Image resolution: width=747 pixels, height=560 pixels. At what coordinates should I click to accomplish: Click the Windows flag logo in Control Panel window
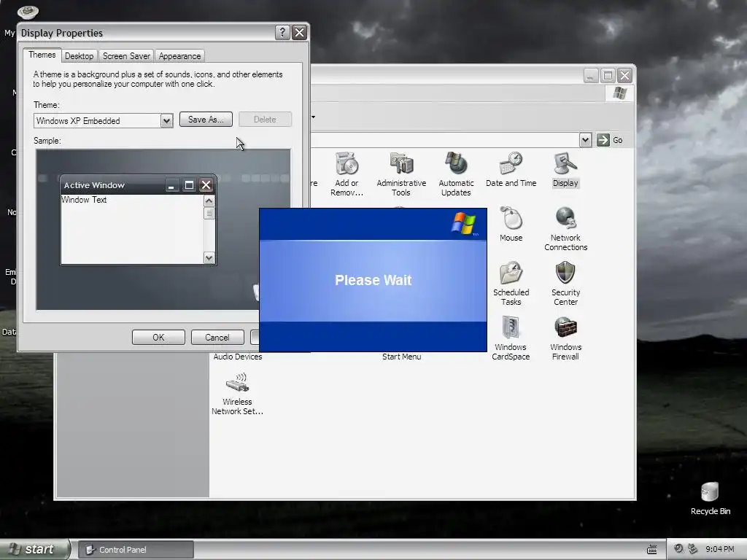(x=619, y=93)
